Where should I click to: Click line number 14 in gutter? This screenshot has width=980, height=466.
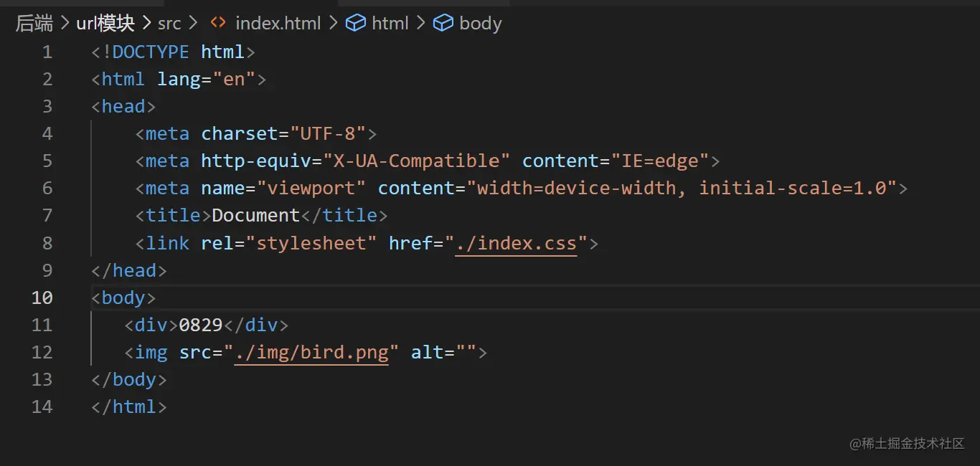pos(42,406)
